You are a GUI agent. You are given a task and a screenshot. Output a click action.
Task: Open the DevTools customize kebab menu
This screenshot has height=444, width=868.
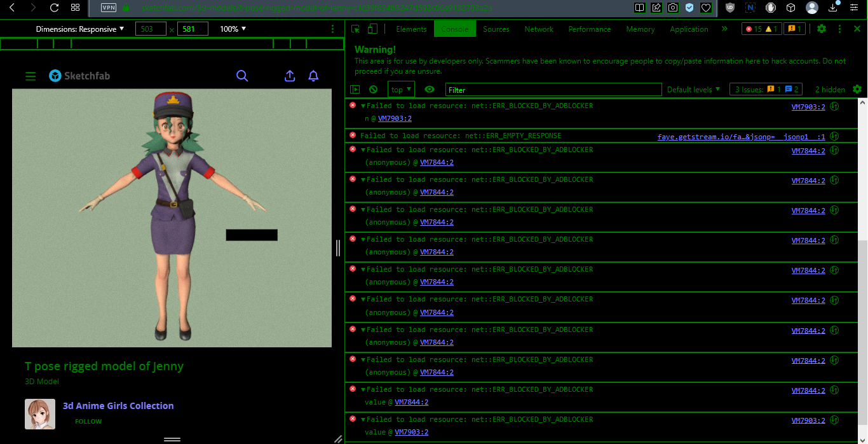coord(841,29)
